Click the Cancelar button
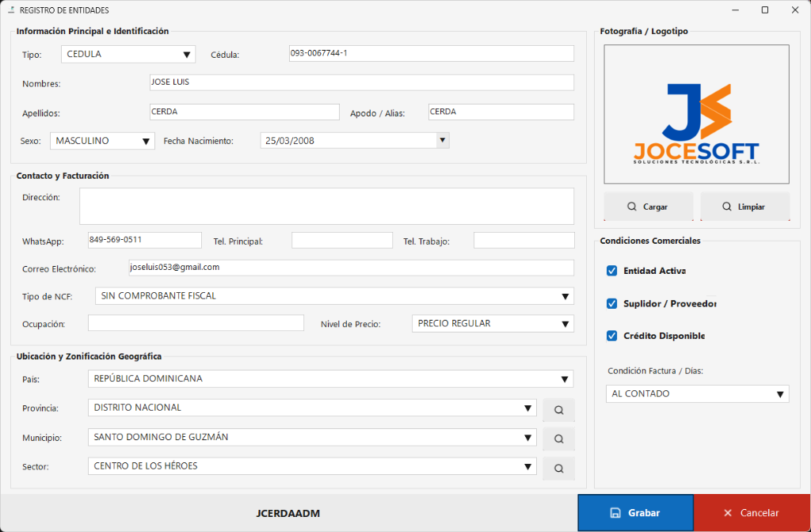The width and height of the screenshot is (811, 532). (x=752, y=513)
